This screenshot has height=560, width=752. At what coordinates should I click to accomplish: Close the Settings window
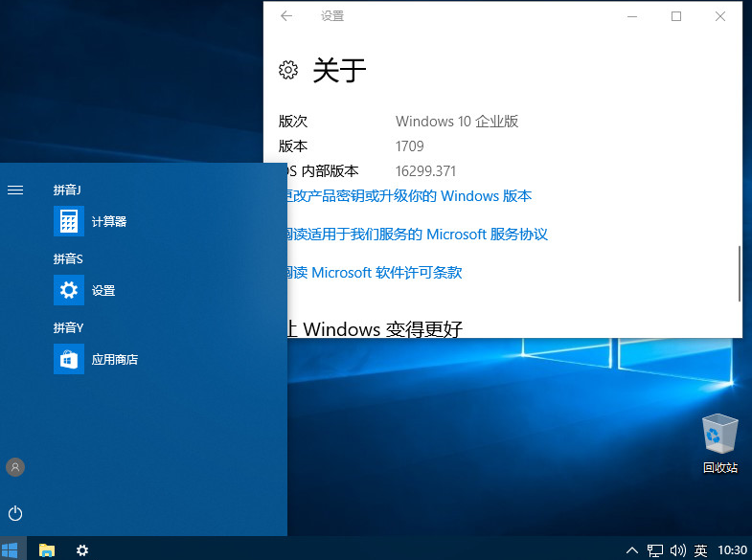coord(720,16)
